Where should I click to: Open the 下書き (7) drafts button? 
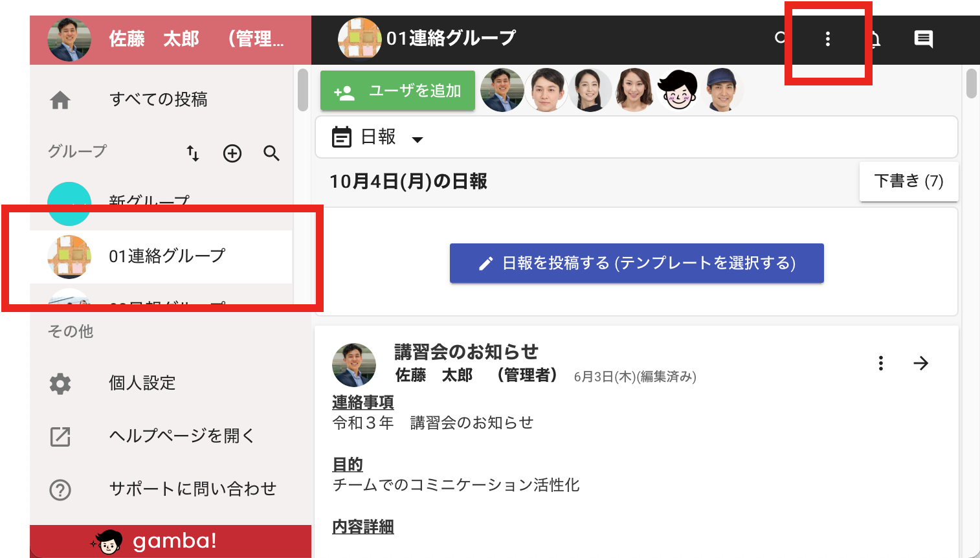909,181
